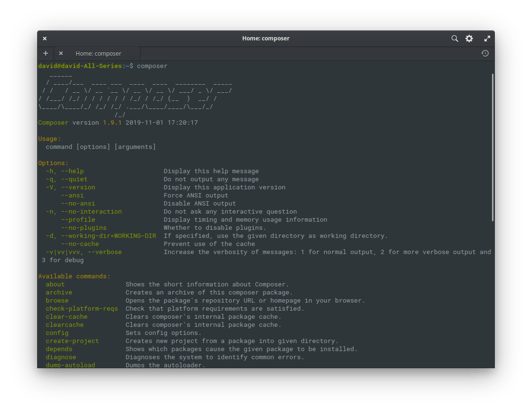The height and width of the screenshot is (412, 532).
Task: Click the command [options] [arguments] line
Action: 101,147
